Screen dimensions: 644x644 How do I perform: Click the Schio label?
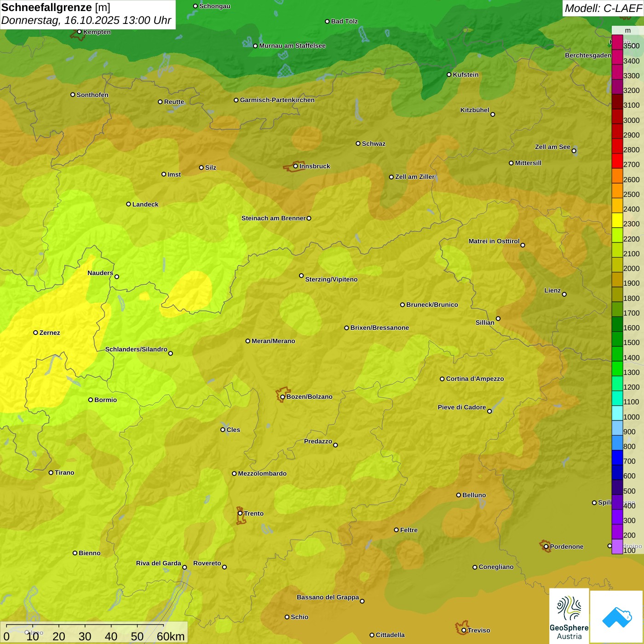click(x=299, y=617)
